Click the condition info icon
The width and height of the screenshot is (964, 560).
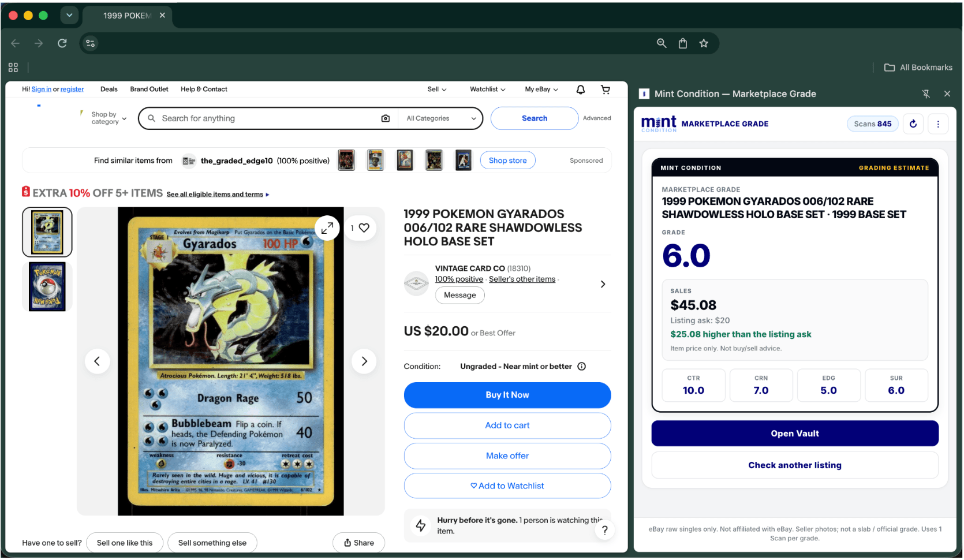[x=582, y=367]
